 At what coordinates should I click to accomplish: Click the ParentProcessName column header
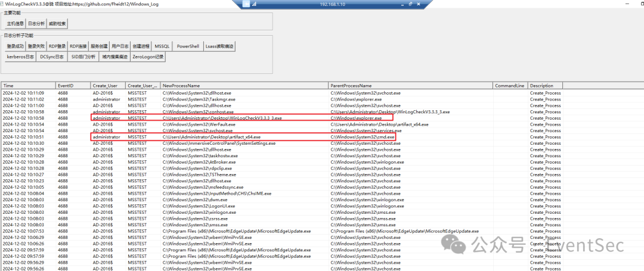click(410, 86)
